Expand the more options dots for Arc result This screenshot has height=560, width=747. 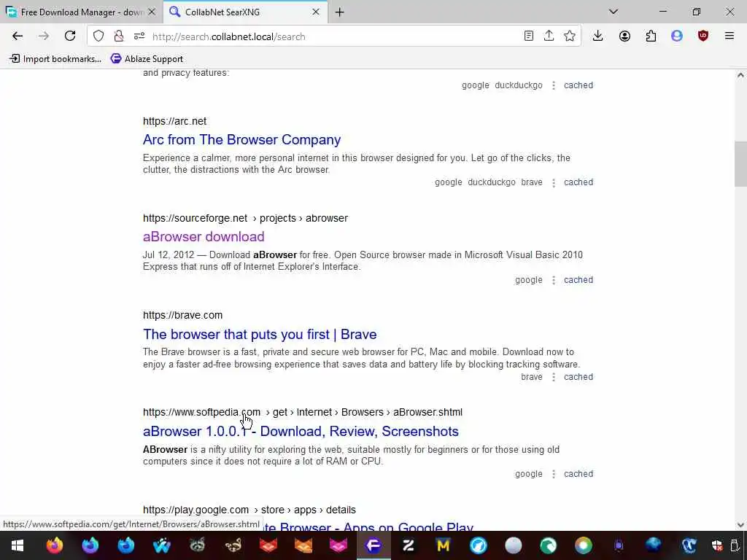553,183
